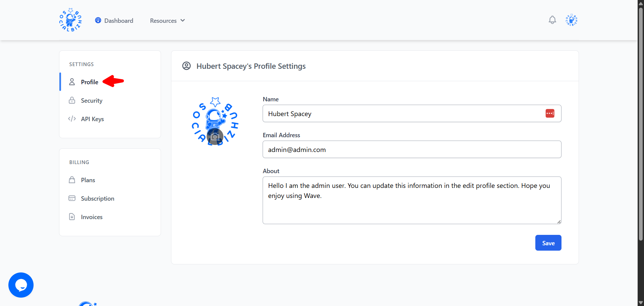Image resolution: width=644 pixels, height=306 pixels.
Task: Open user avatar menu in header
Action: pyautogui.click(x=571, y=20)
